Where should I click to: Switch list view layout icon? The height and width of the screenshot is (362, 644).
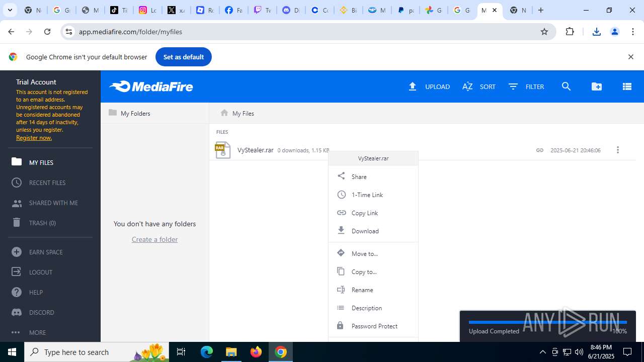click(x=627, y=86)
